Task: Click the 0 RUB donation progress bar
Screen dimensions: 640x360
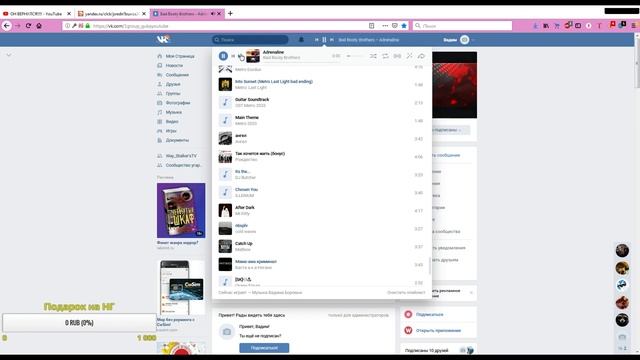Action: click(x=79, y=323)
